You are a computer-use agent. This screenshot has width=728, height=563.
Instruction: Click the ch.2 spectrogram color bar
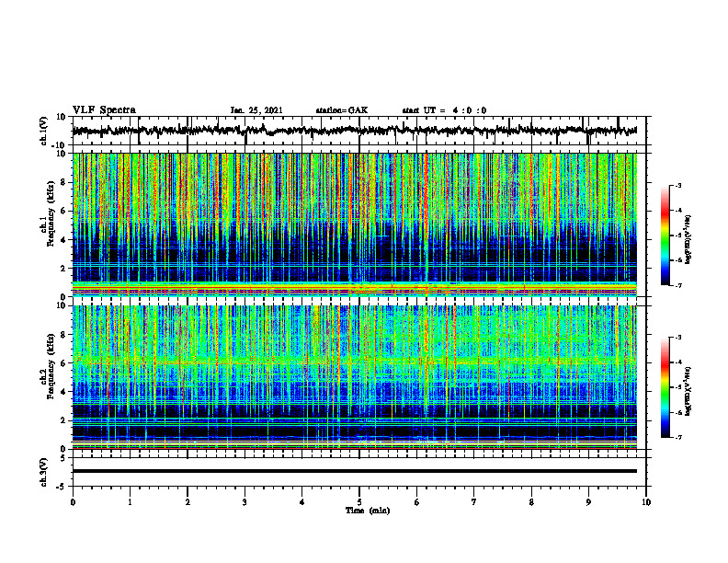(665, 387)
